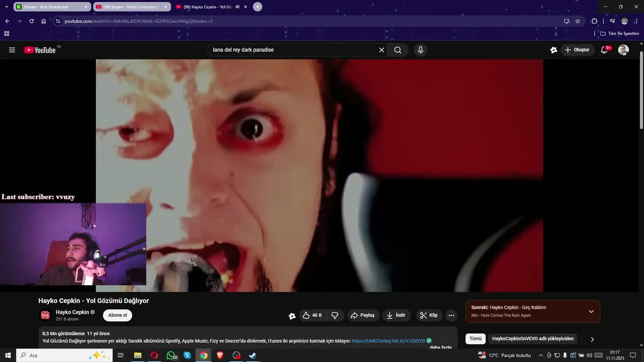Open Brave browser from the taskbar
The height and width of the screenshot is (362, 644).
click(x=220, y=355)
